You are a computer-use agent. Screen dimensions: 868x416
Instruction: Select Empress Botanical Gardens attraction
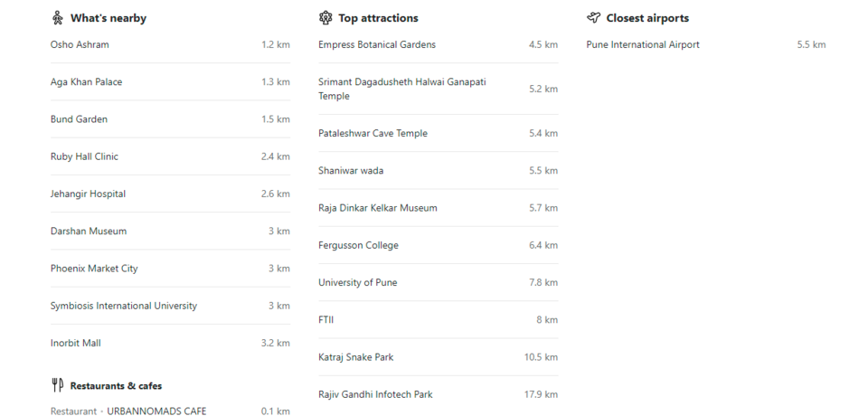tap(376, 45)
